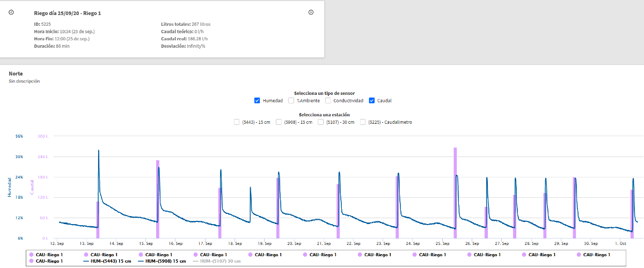644x268 pixels.
Task: Click the purple flow bar at 15 Sep
Action: [x=158, y=198]
